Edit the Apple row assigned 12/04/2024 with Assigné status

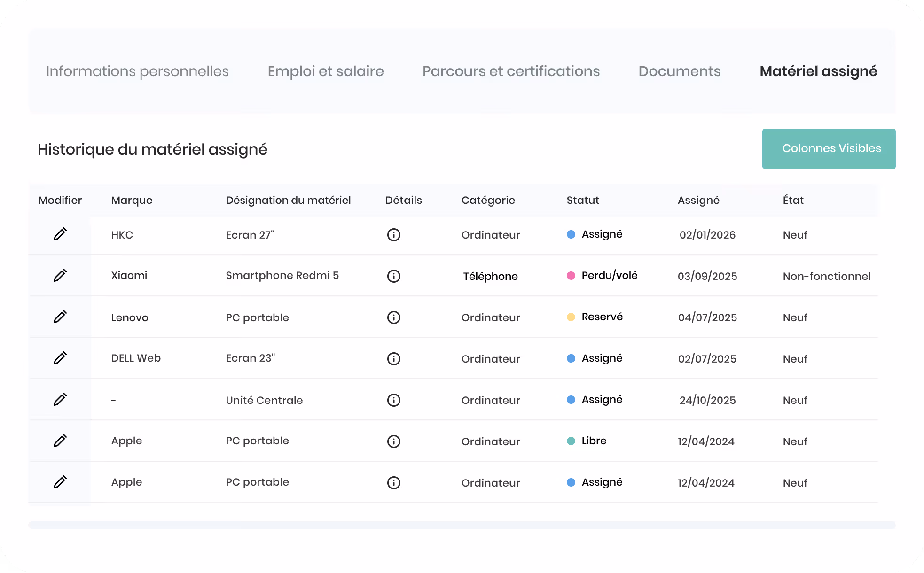click(60, 482)
